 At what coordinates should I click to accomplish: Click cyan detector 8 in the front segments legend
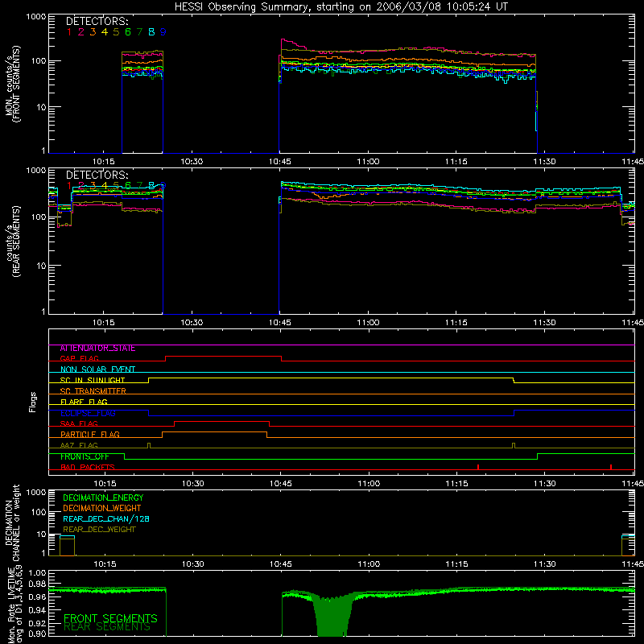point(151,32)
